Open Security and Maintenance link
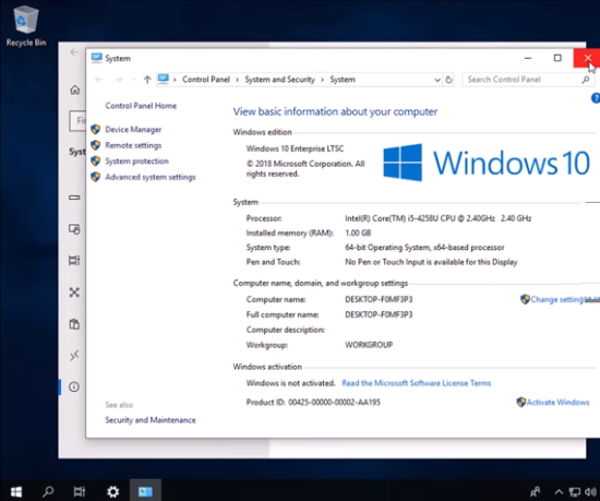600x501 pixels. pyautogui.click(x=150, y=420)
